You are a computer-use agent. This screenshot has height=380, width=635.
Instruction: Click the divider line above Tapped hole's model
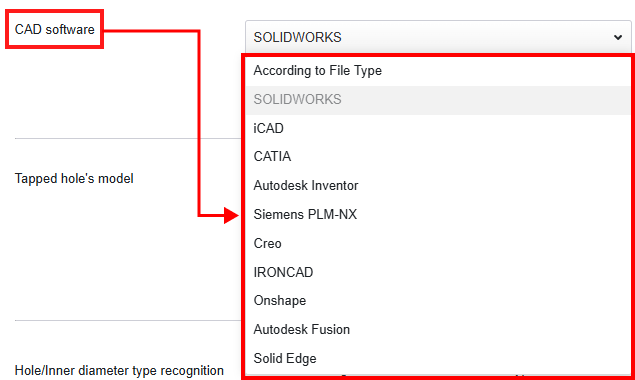pos(128,138)
